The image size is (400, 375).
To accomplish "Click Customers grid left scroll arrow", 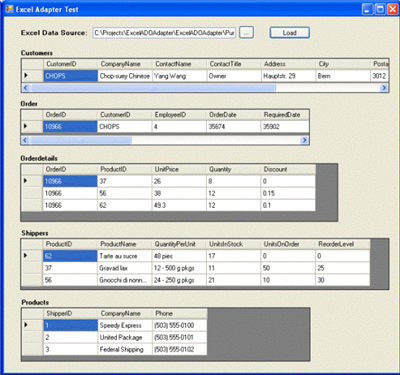I will [26, 88].
